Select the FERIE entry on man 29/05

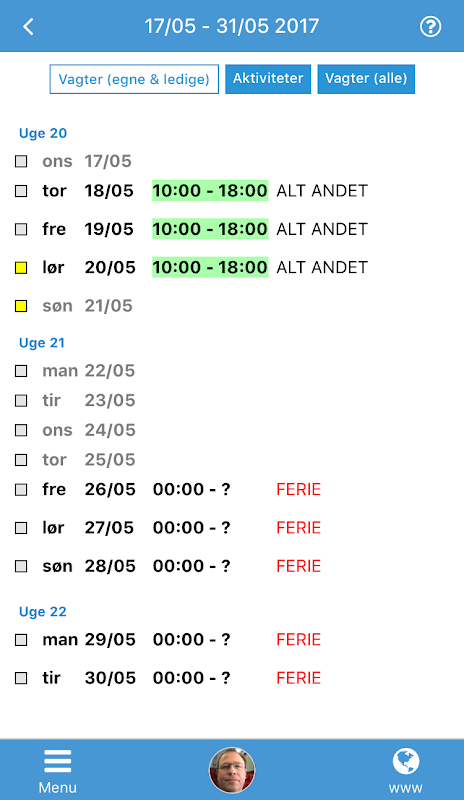299,639
